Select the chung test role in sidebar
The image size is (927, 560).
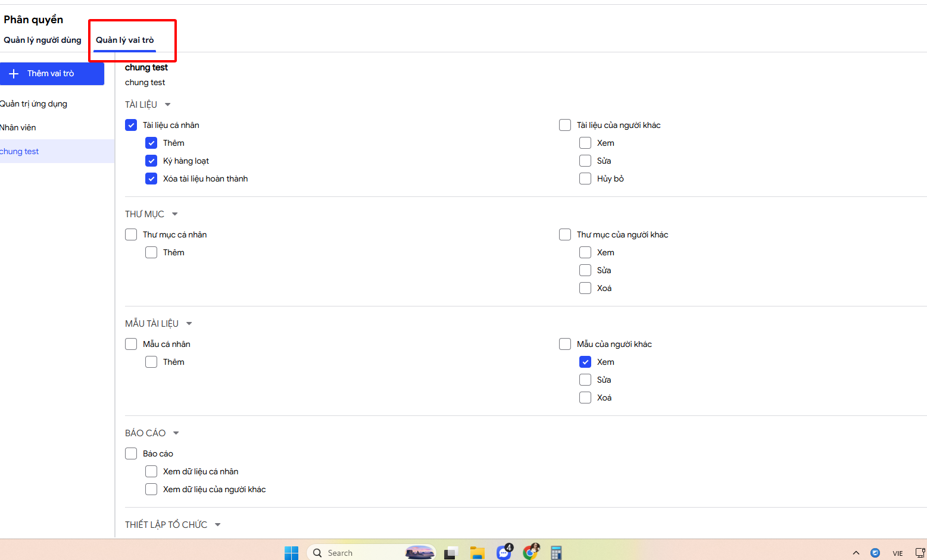[x=57, y=151]
